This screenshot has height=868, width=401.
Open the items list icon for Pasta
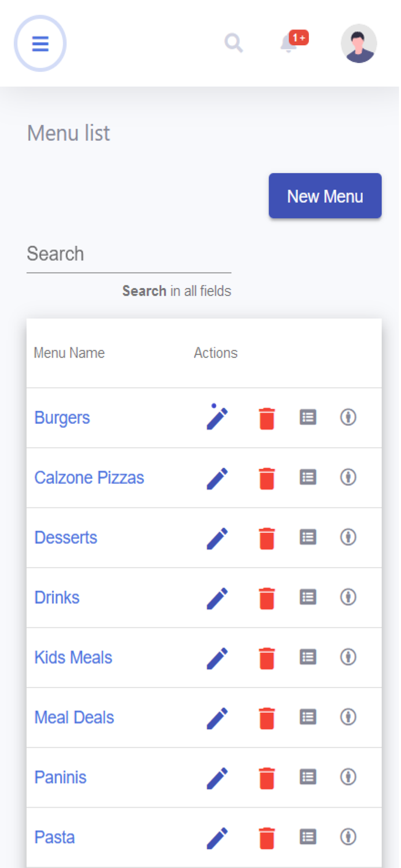click(x=308, y=837)
